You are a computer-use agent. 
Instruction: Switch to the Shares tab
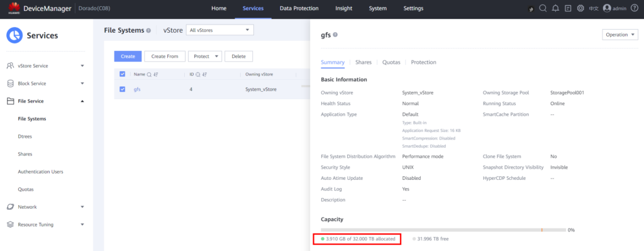[364, 62]
